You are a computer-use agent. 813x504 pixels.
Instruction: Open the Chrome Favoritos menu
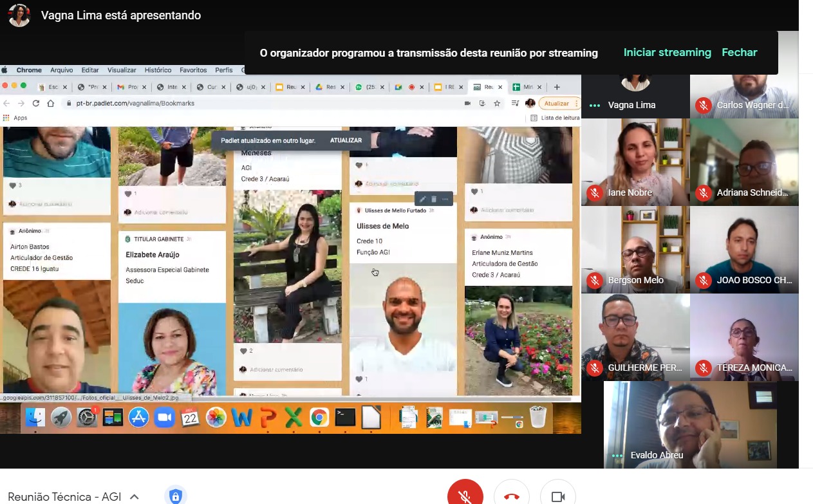pos(193,70)
